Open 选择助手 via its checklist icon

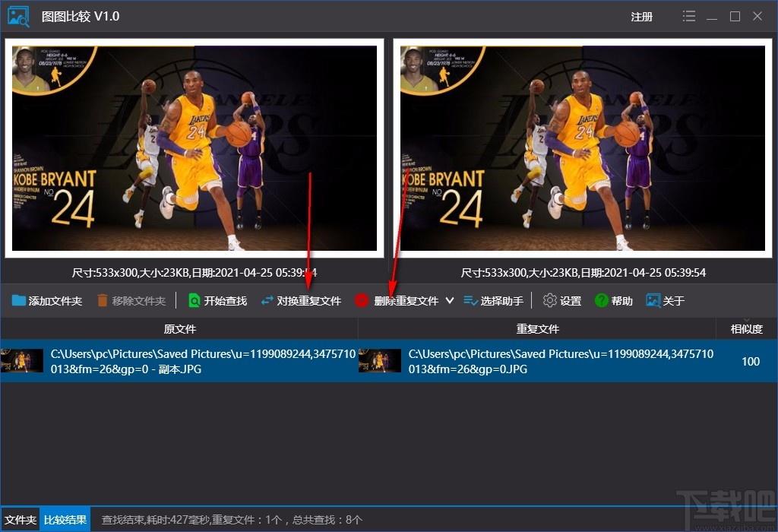[x=470, y=300]
